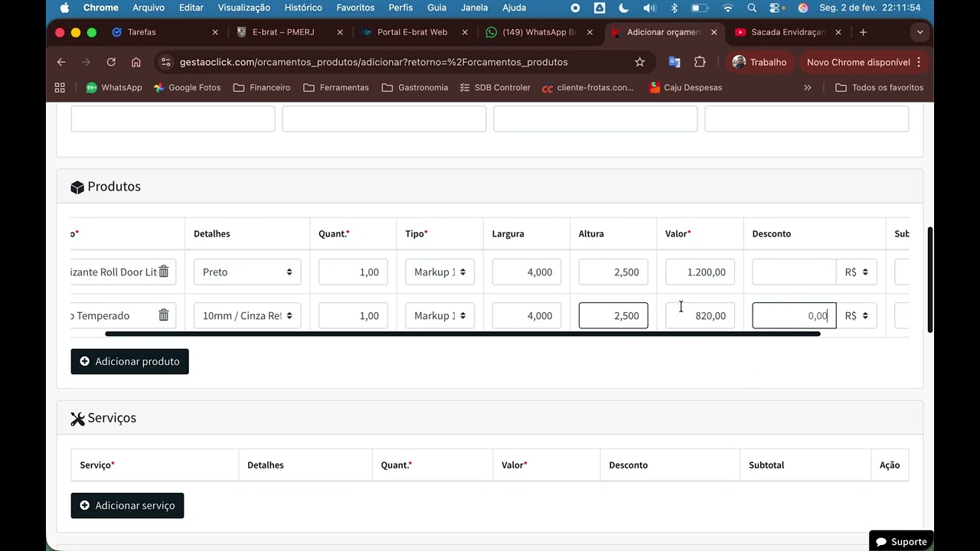Click the Bluetooth menu bar icon
The height and width of the screenshot is (551, 980).
[x=675, y=8]
